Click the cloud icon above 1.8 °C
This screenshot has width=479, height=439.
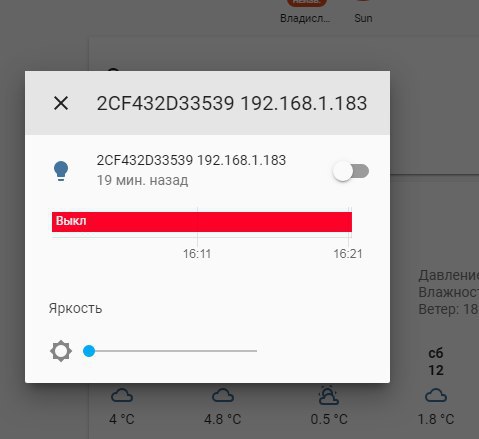(436, 396)
